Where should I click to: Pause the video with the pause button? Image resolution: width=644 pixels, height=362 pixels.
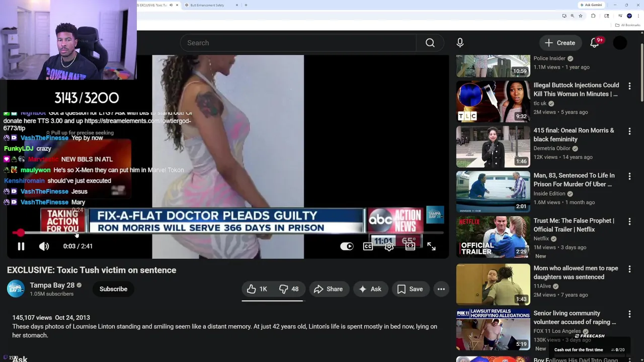21,246
